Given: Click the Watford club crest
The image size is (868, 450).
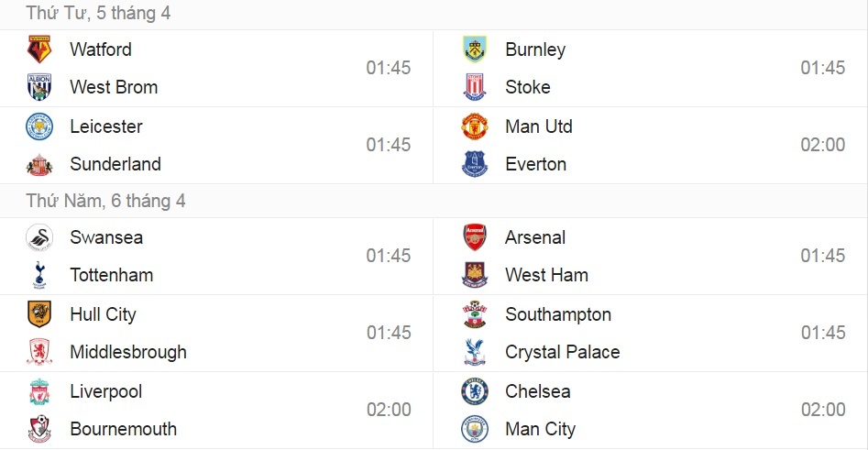Looking at the screenshot, I should (x=39, y=49).
